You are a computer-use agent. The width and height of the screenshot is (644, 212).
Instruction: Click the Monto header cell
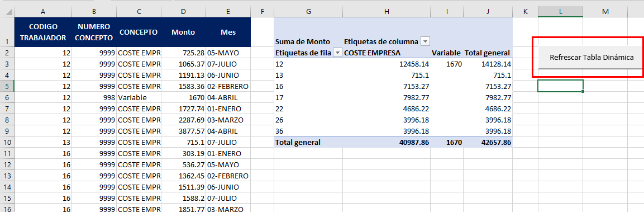[x=183, y=32]
